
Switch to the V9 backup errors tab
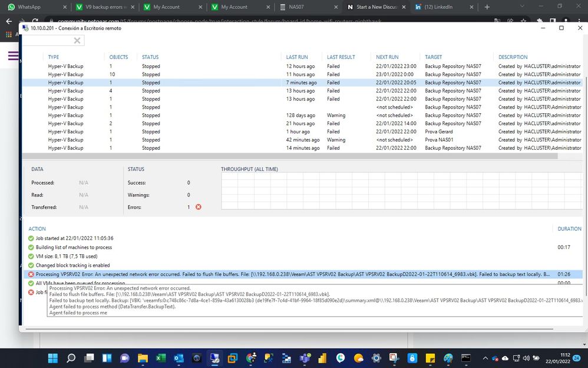[105, 7]
